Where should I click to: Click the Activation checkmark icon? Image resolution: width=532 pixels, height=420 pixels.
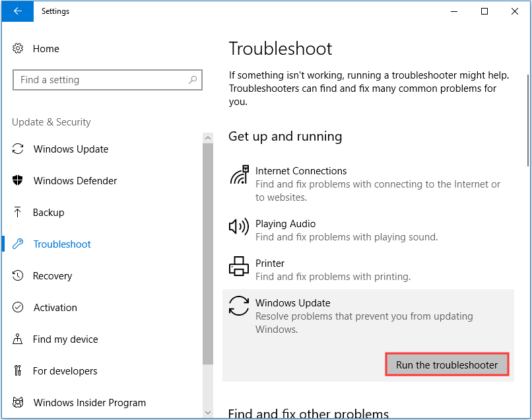click(x=19, y=307)
